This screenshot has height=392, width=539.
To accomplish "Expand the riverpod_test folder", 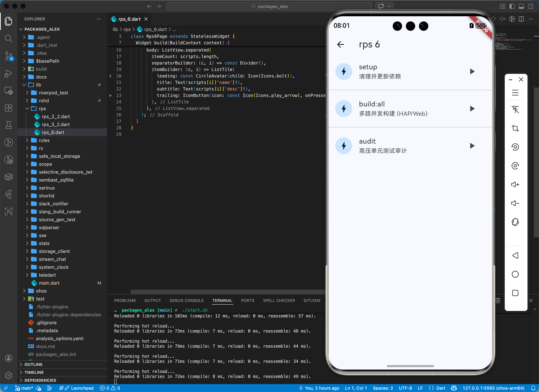I will tap(53, 93).
